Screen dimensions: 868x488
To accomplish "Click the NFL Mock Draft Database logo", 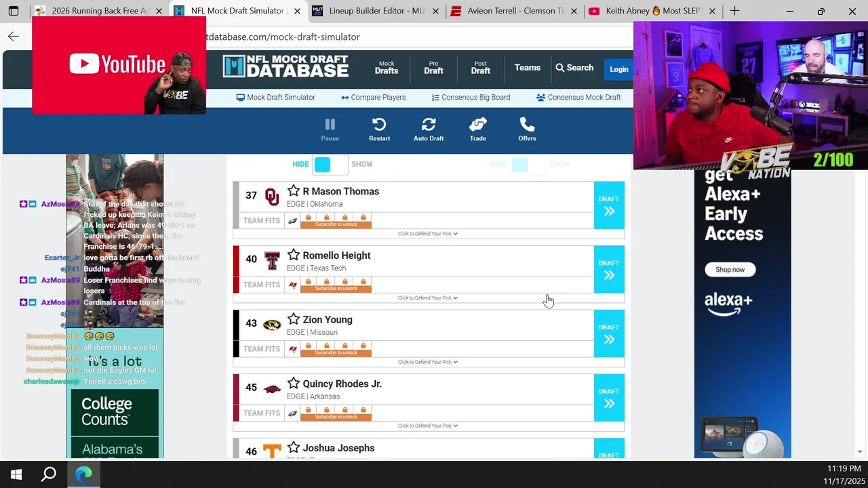I will (x=285, y=66).
